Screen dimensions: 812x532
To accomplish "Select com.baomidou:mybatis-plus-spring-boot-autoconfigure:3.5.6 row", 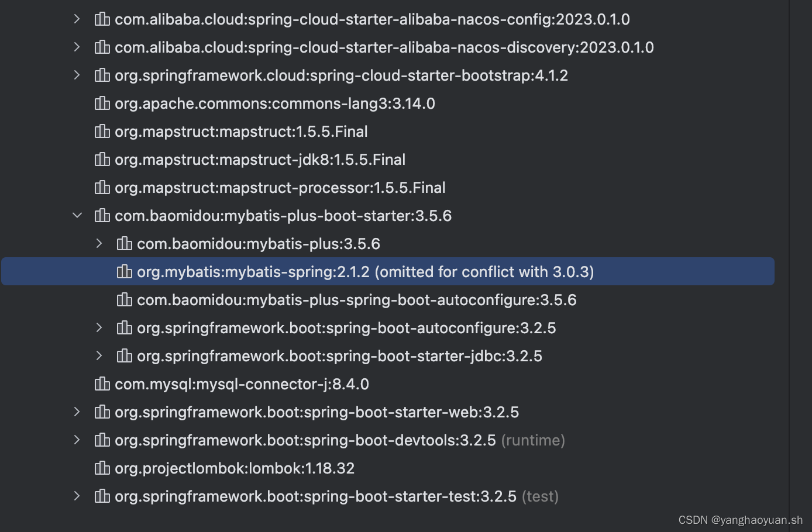I will pyautogui.click(x=388, y=300).
